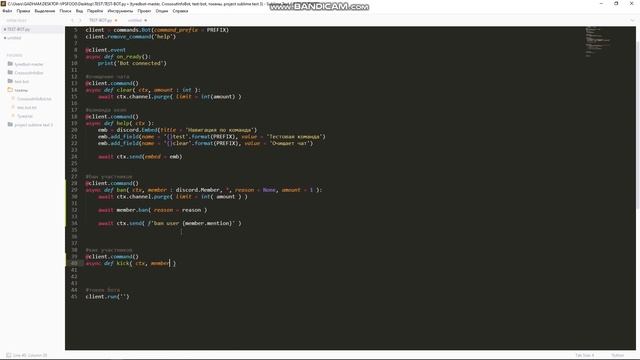Place cursor on async def clear line
The width and height of the screenshot is (640, 360).
tap(143, 90)
